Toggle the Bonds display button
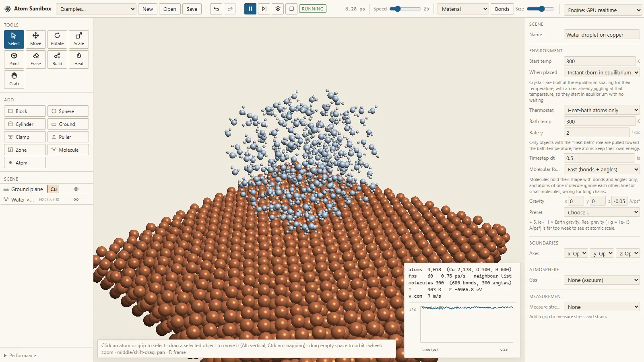 (x=502, y=9)
